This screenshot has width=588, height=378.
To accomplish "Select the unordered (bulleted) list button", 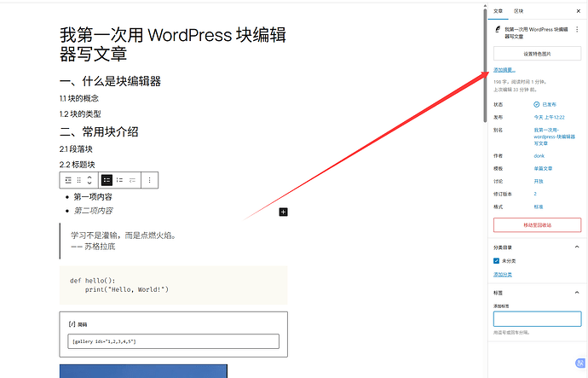I will (x=107, y=180).
